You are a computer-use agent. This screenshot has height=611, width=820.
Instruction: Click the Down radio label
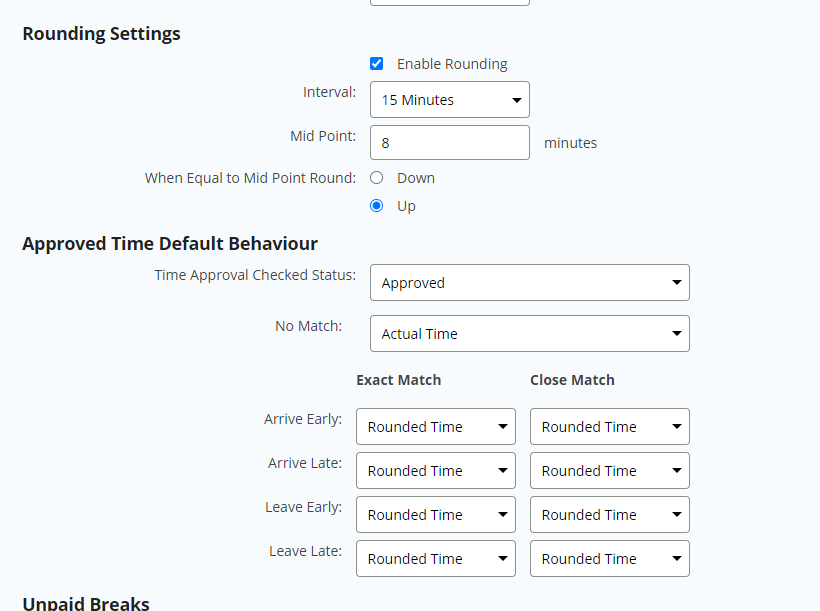pos(416,178)
